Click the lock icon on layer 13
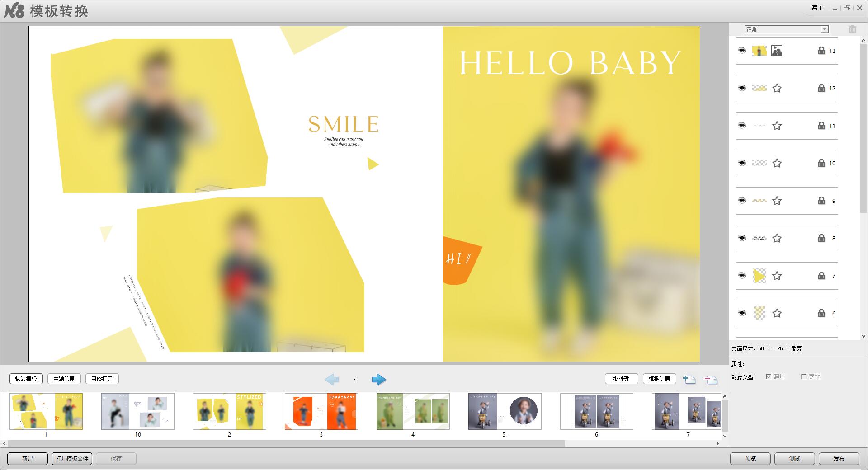The image size is (868, 470). [x=821, y=51]
